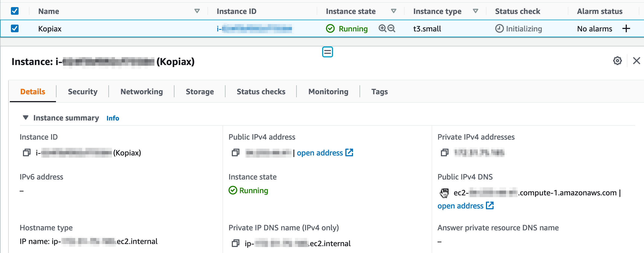Open address link under Public IPv4 DNS
Image resolution: width=644 pixels, height=253 pixels.
coord(465,206)
